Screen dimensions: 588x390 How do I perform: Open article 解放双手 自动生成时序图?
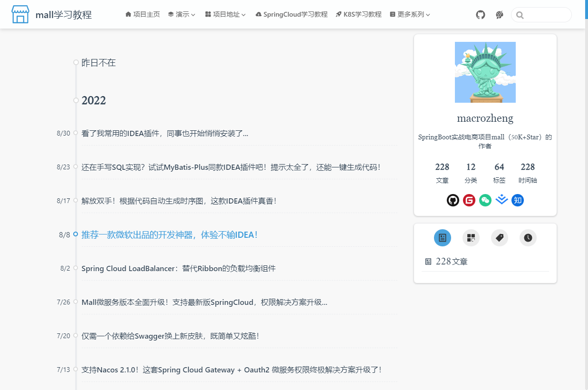coord(179,201)
